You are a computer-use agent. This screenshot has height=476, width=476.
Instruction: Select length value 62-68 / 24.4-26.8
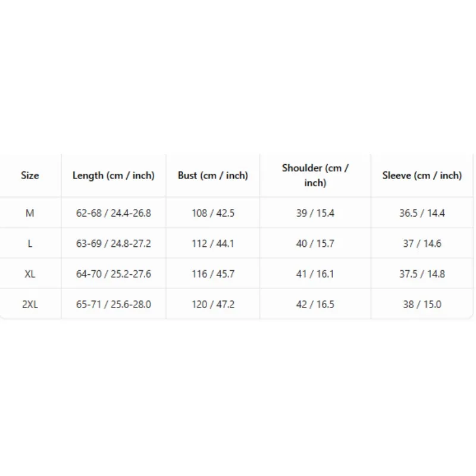[x=114, y=213]
